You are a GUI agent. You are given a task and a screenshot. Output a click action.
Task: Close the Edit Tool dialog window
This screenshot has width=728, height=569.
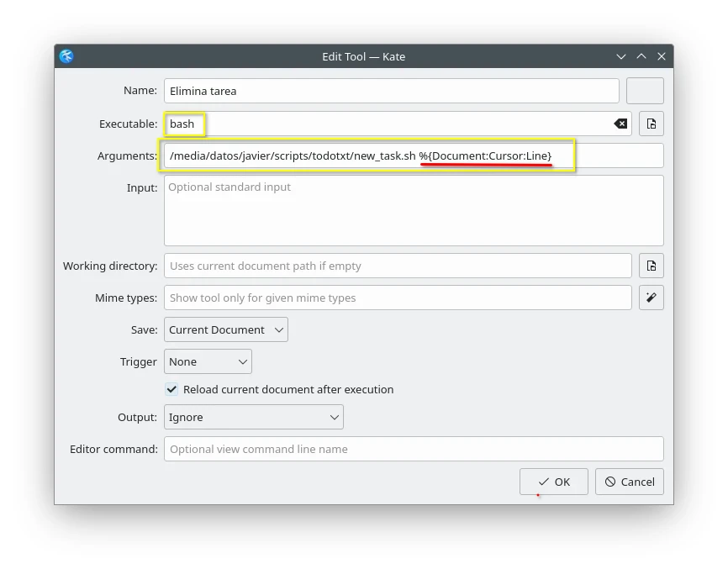click(662, 56)
